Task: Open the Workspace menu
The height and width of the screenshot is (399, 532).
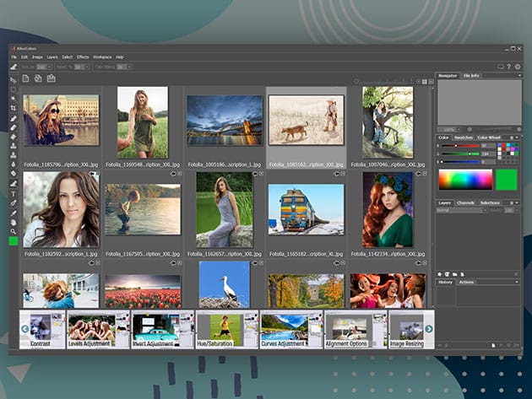Action: pos(102,57)
